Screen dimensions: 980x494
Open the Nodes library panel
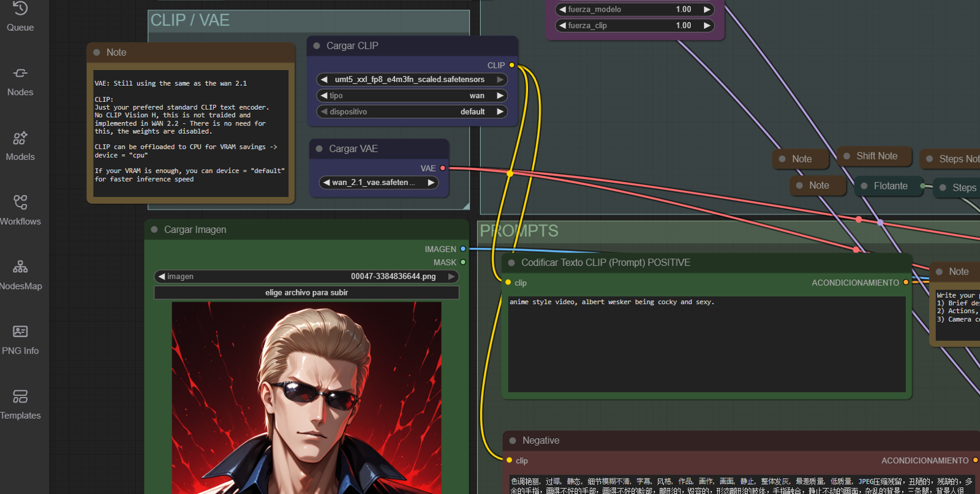[20, 82]
